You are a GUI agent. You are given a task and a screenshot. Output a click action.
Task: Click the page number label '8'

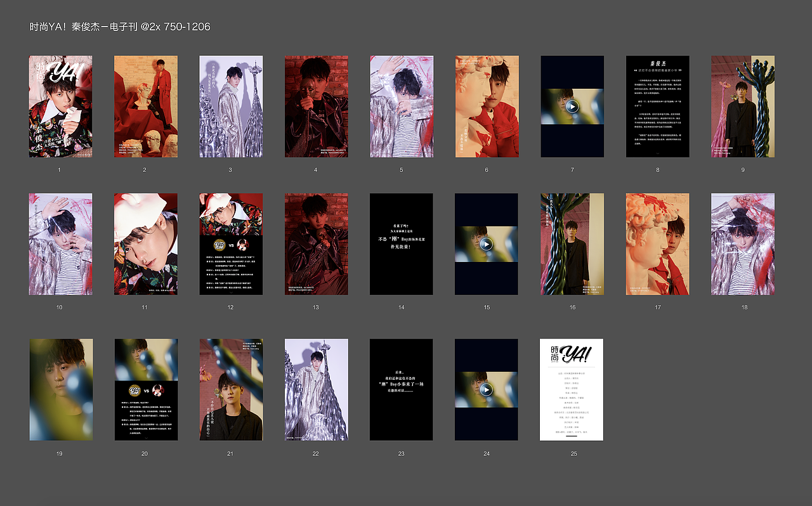click(658, 170)
